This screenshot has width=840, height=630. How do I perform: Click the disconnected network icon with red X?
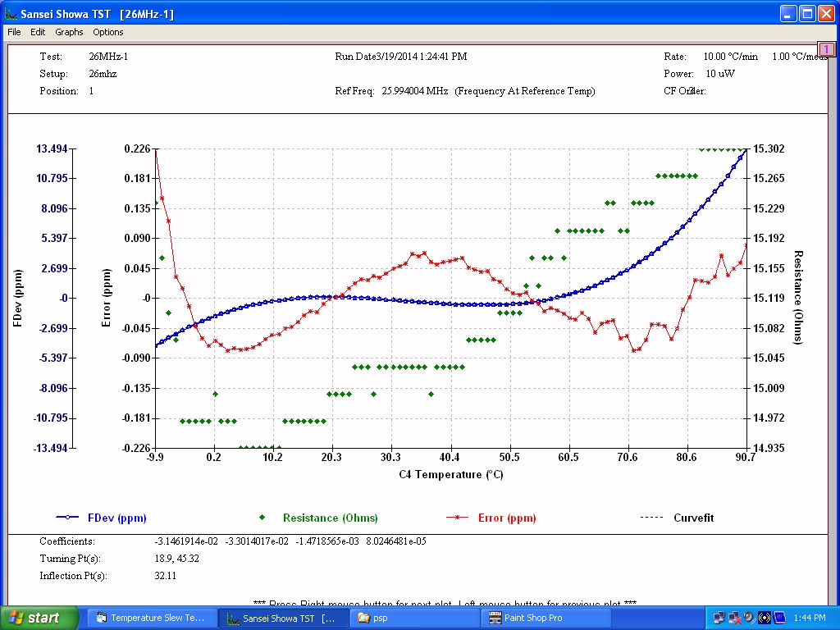[734, 618]
